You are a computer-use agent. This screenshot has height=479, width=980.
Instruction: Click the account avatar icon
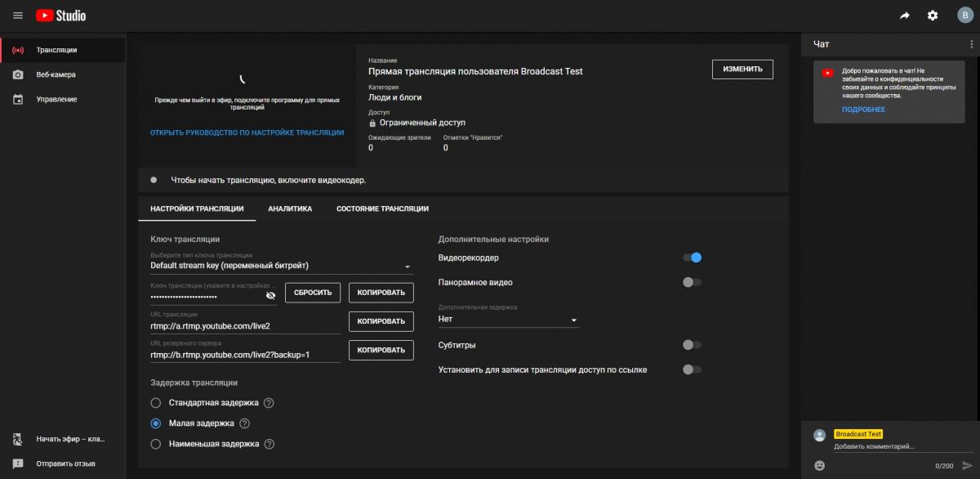[x=961, y=16]
